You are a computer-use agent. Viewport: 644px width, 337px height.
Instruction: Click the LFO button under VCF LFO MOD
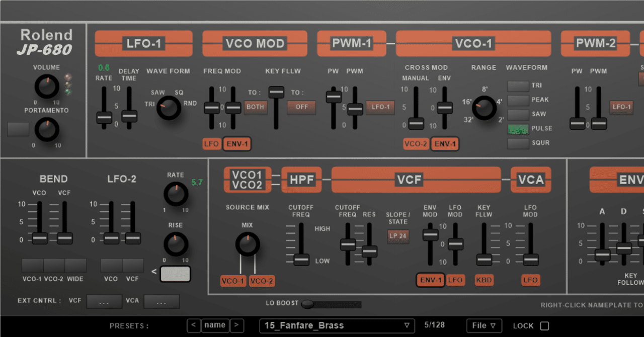pyautogui.click(x=455, y=280)
